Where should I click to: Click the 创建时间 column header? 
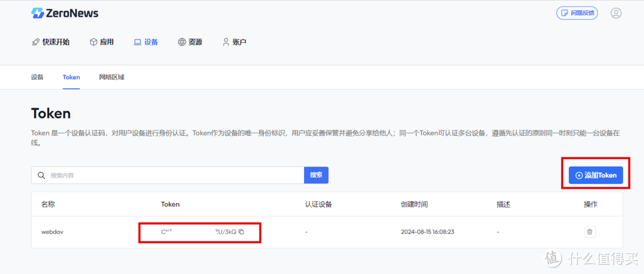coord(414,204)
